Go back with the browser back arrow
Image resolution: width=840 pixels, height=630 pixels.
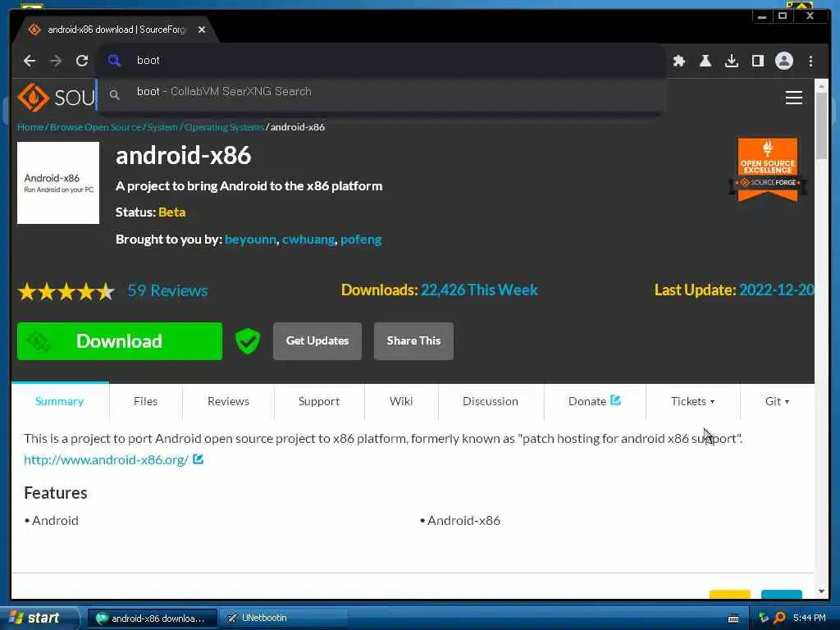click(x=30, y=61)
